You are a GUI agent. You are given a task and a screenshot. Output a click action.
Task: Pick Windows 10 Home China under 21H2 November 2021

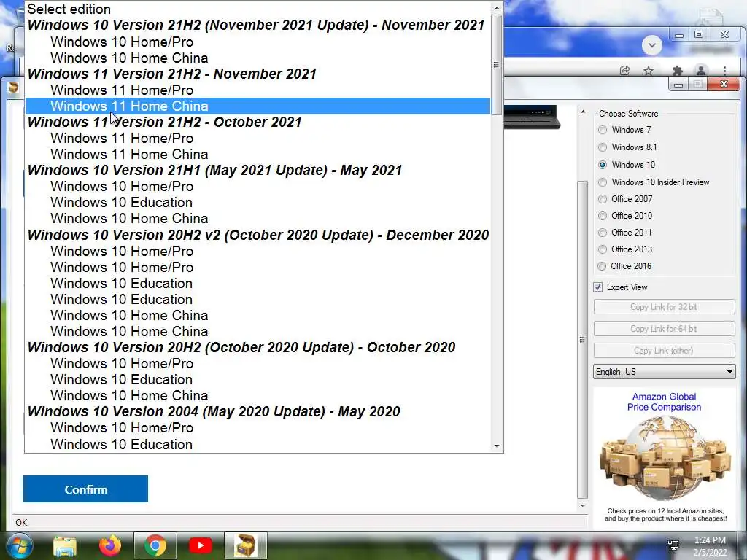click(258, 58)
